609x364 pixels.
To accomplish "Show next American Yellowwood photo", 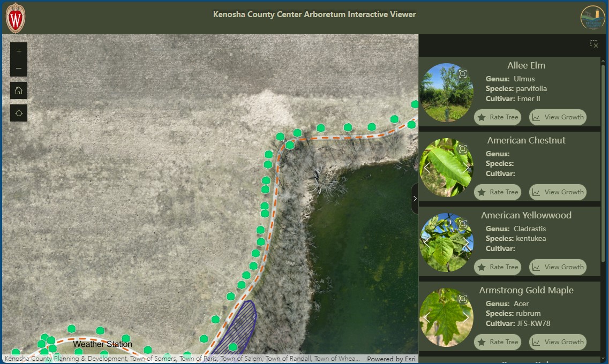I will [x=465, y=242].
